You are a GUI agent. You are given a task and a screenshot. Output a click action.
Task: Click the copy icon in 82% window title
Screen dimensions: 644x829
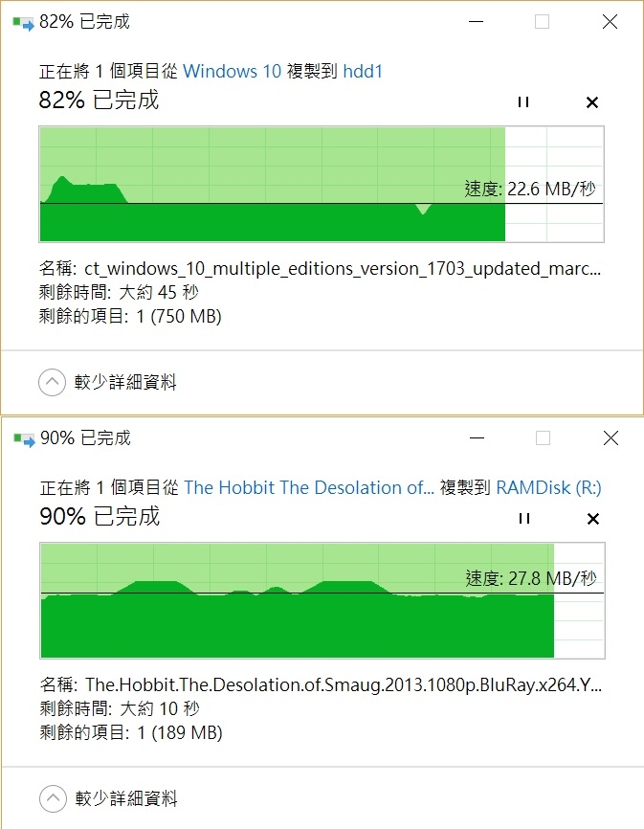coord(23,23)
